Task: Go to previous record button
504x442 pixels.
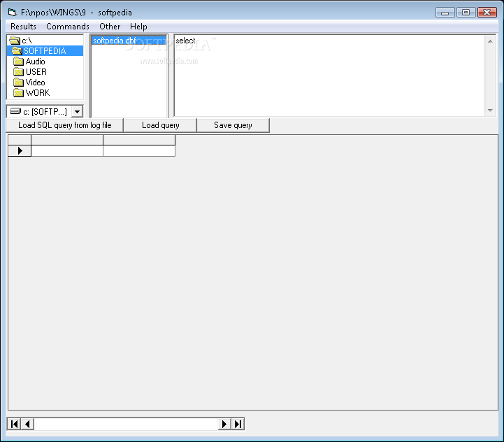Action: tap(28, 424)
